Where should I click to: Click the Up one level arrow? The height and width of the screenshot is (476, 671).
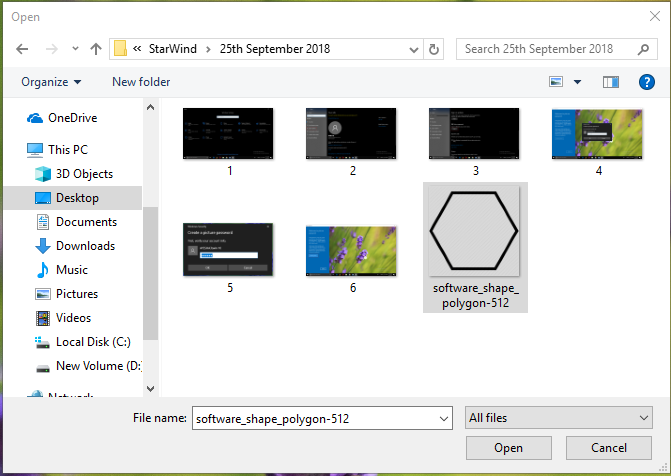click(x=95, y=49)
